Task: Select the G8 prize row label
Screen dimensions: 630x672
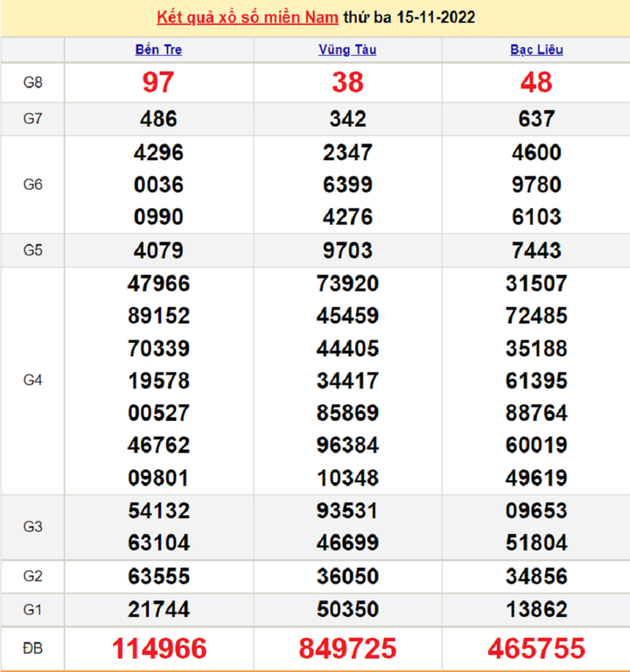Action: point(32,82)
